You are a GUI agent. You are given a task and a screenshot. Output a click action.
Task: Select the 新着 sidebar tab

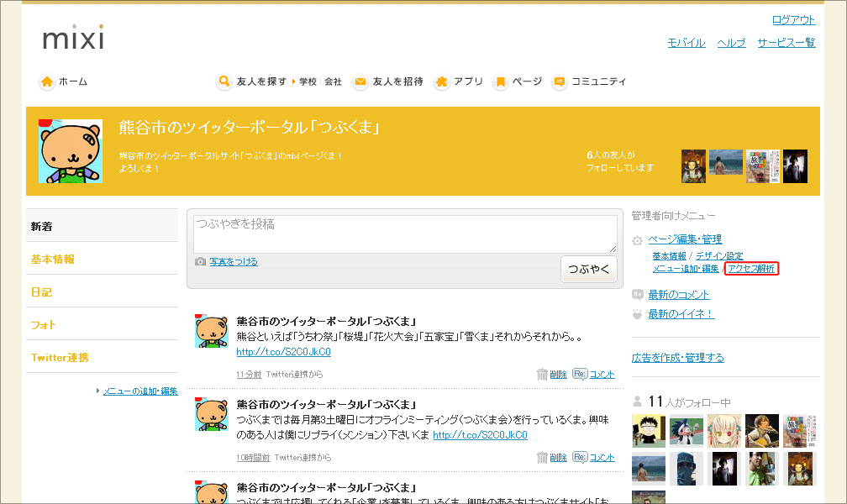click(x=103, y=226)
